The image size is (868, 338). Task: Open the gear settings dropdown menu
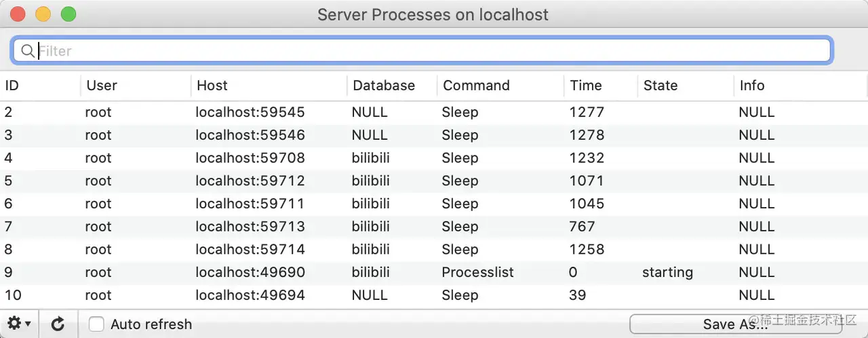[19, 324]
